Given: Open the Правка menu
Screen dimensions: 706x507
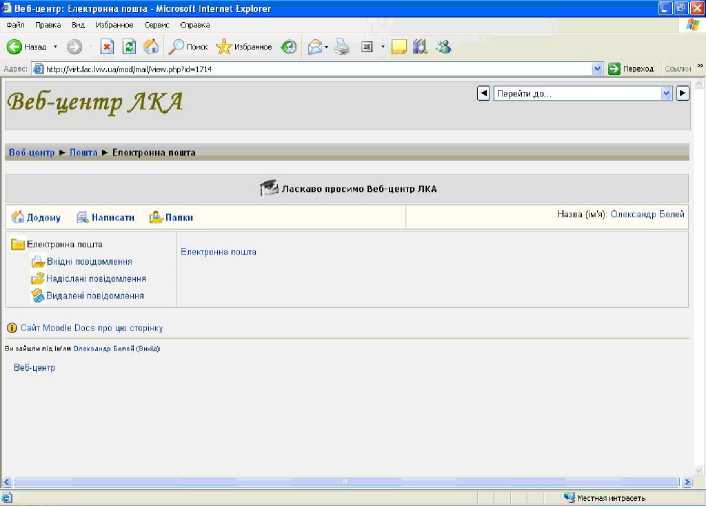Looking at the screenshot, I should click(x=48, y=25).
